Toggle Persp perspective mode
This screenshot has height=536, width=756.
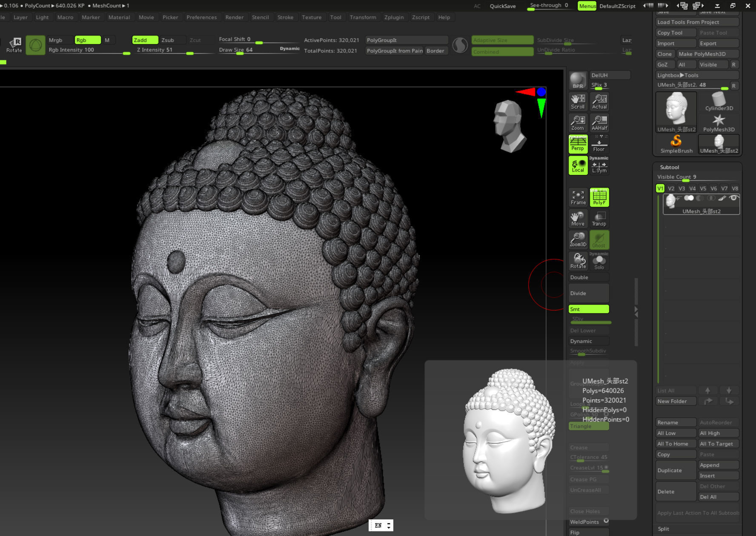[578, 144]
